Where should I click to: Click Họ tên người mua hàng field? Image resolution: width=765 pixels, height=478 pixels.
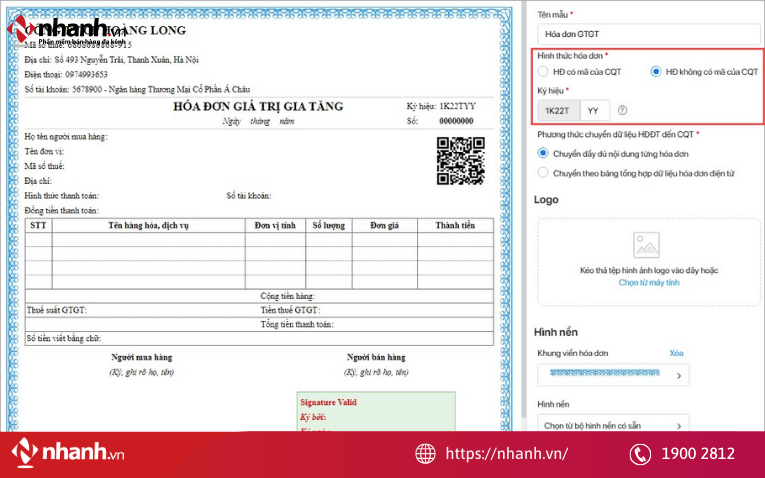[66, 137]
